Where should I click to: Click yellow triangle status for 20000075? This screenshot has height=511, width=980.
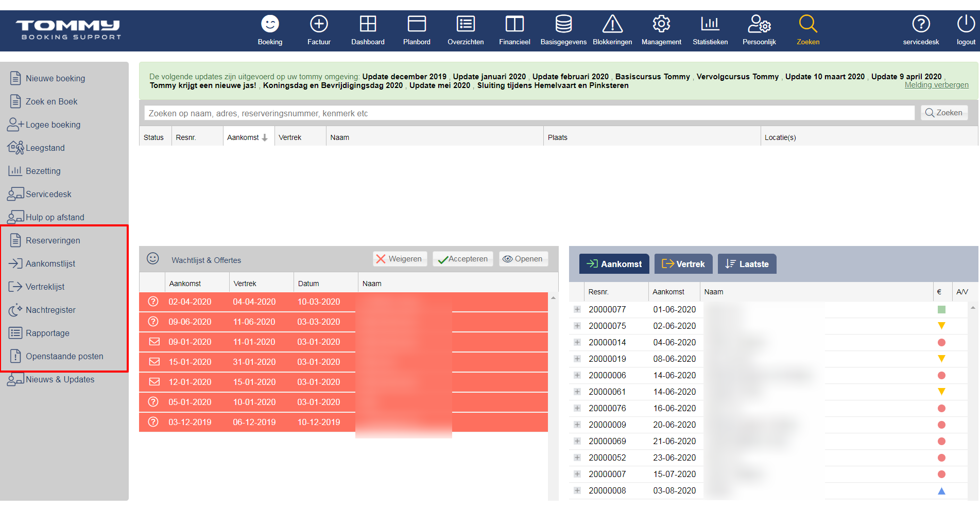tap(941, 326)
